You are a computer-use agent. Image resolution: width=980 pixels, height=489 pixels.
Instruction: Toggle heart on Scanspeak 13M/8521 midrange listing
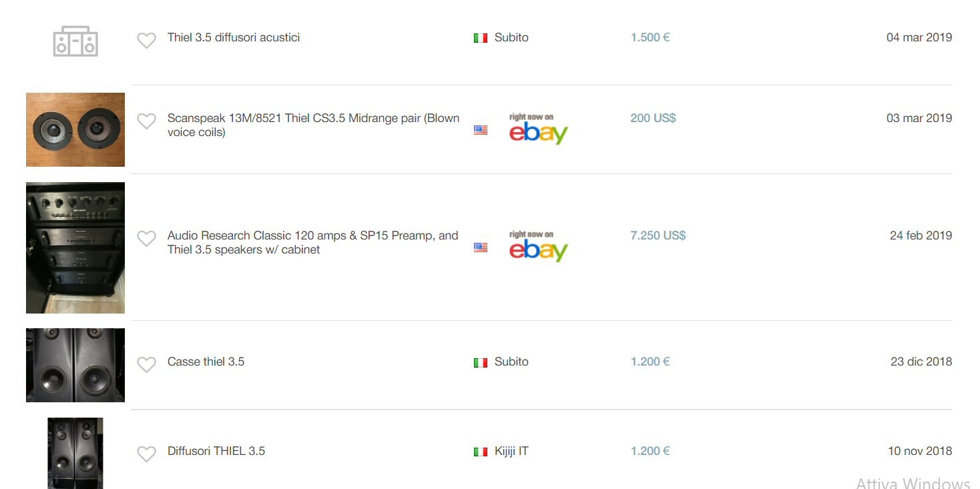coord(146,121)
